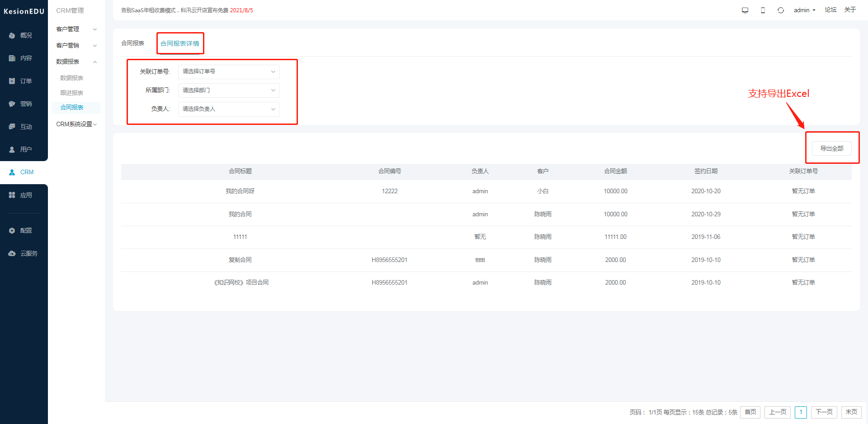This screenshot has width=868, height=424.
Task: Select the CRM sidebar icon
Action: [12, 172]
